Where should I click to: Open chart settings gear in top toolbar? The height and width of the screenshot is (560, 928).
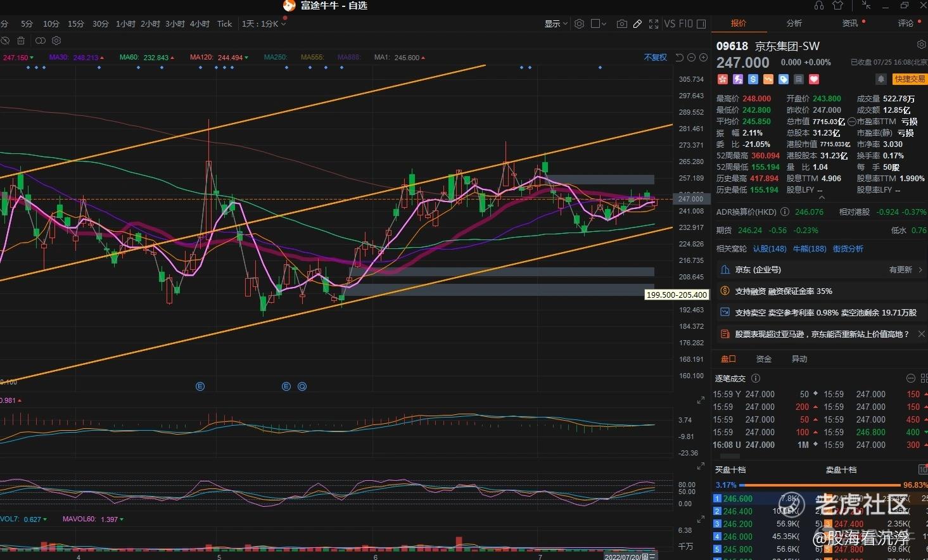[579, 23]
